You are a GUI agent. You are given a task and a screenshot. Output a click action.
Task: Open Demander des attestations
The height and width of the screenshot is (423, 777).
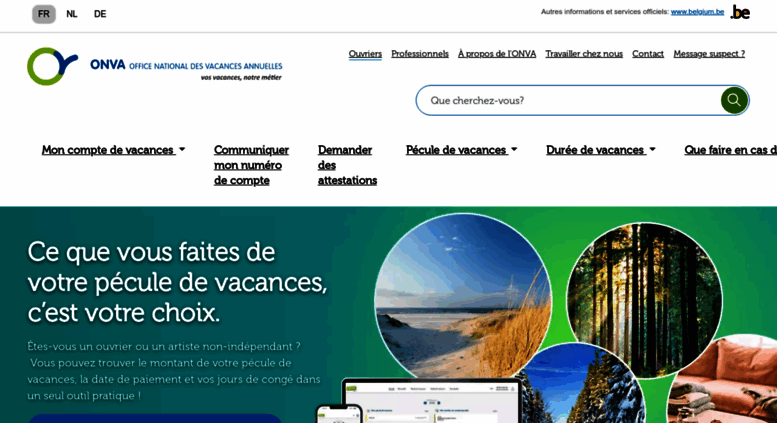(347, 165)
